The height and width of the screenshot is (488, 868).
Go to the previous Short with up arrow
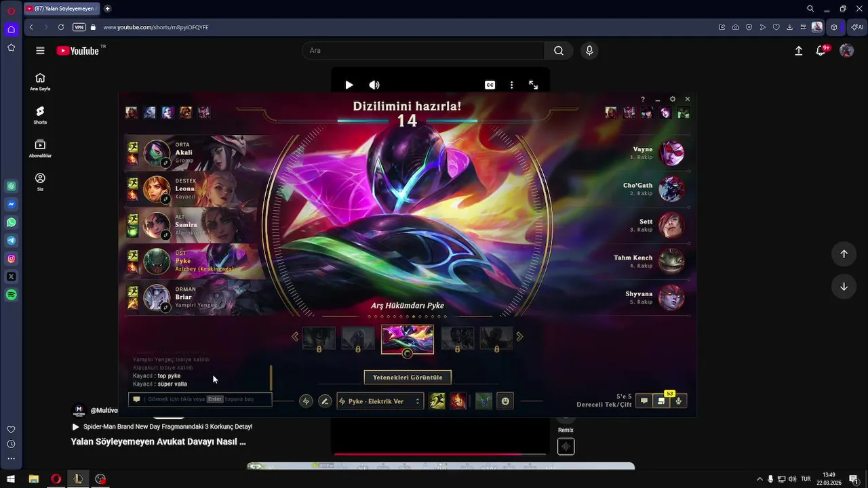pyautogui.click(x=844, y=253)
